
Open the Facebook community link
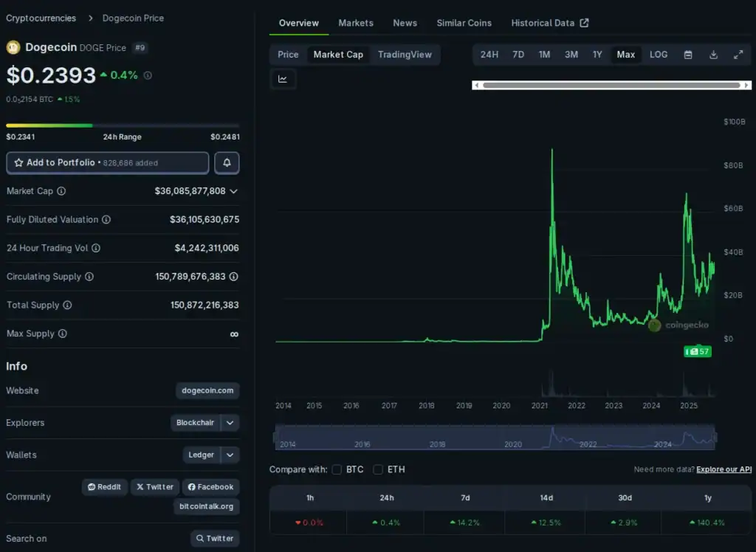[210, 487]
